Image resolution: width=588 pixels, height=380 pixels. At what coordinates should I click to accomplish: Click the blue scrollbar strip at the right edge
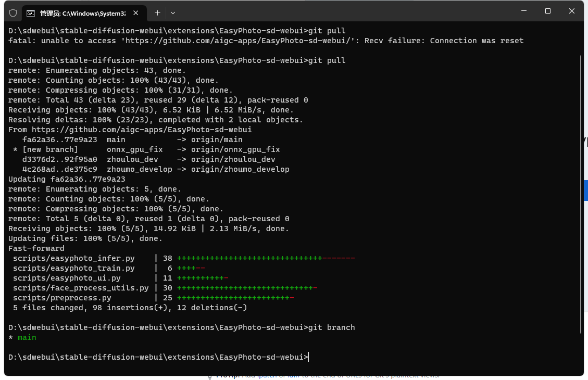(586, 191)
